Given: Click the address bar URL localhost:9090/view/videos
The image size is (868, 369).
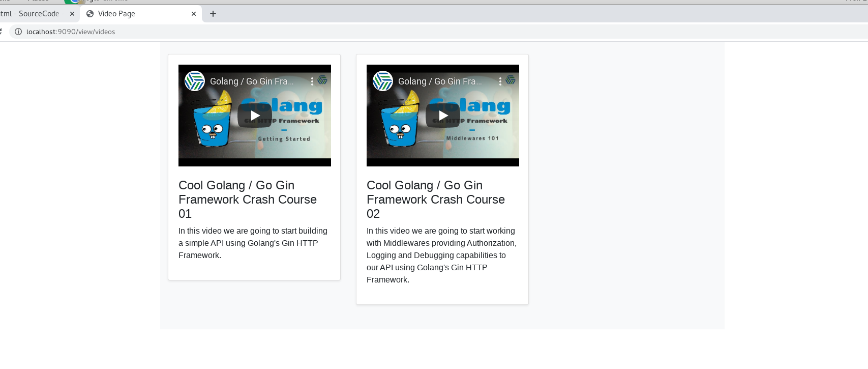Looking at the screenshot, I should point(71,32).
